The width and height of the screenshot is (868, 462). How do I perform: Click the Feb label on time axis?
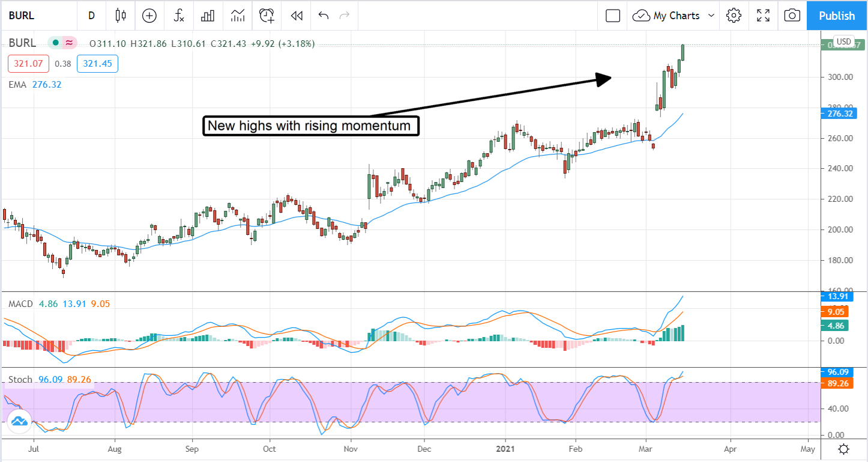(576, 449)
